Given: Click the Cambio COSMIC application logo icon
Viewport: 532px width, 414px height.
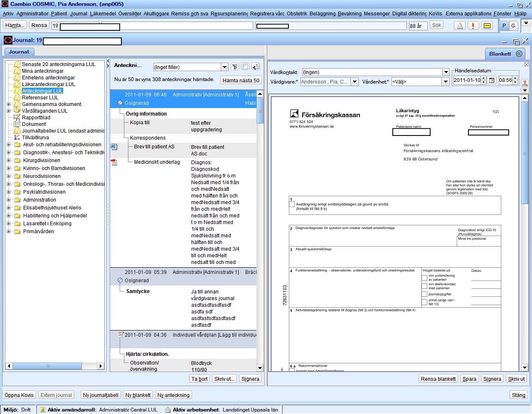Looking at the screenshot, I should [5, 4].
